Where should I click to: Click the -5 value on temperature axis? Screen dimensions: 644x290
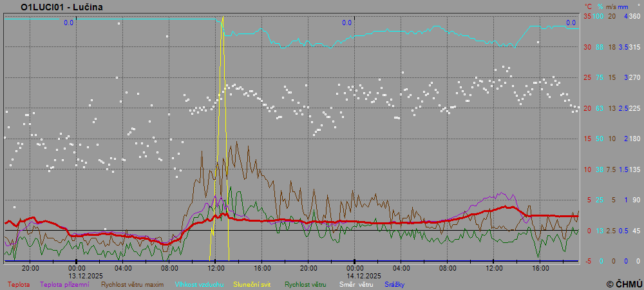[x=587, y=261]
